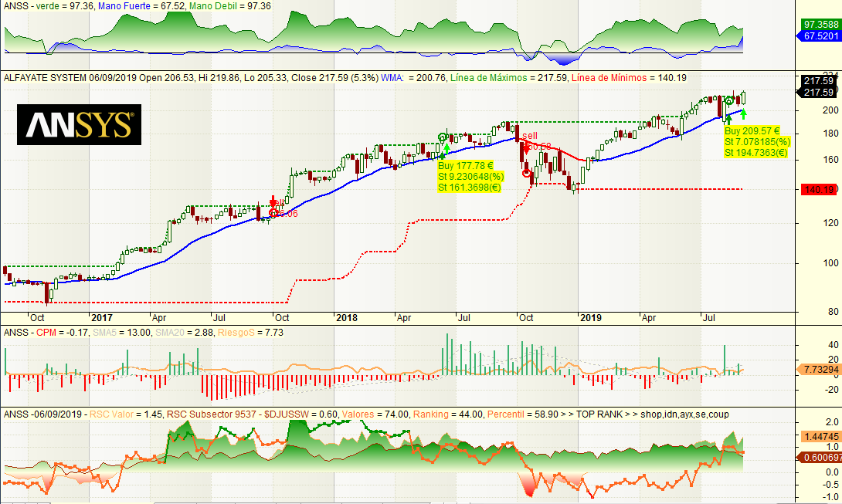The image size is (842, 504).
Task: Click the red 140.19 price label
Action: (818, 189)
